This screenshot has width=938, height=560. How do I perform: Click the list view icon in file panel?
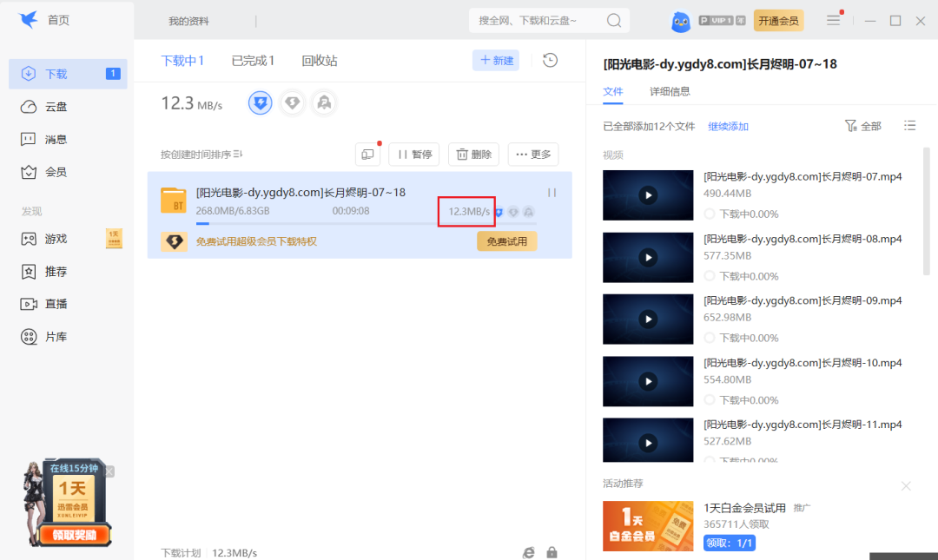tap(909, 126)
